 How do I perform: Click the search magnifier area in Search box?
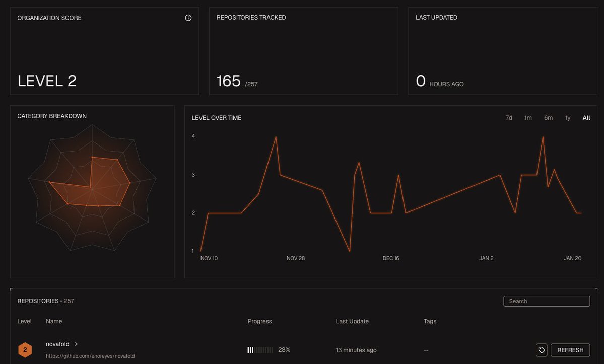tap(509, 301)
